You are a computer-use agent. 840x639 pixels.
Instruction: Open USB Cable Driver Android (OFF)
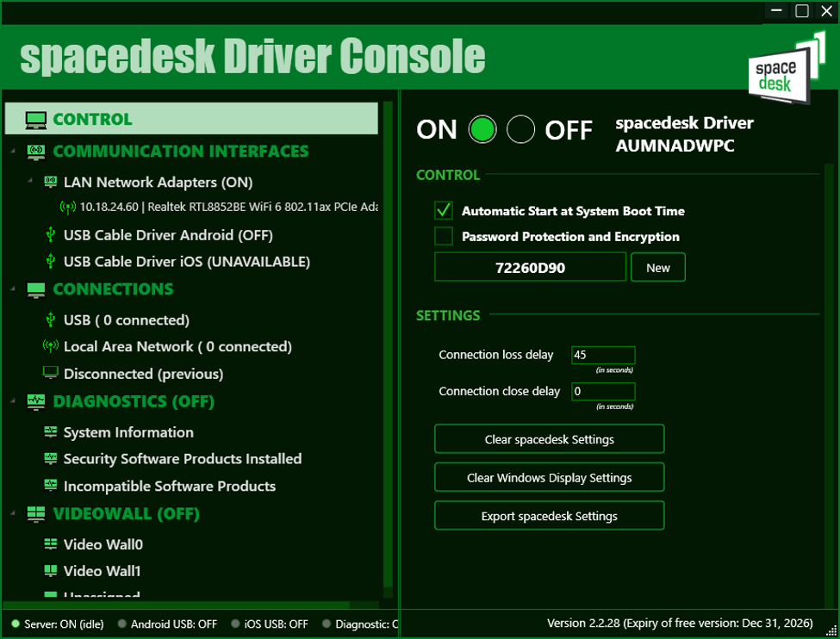[x=168, y=235]
